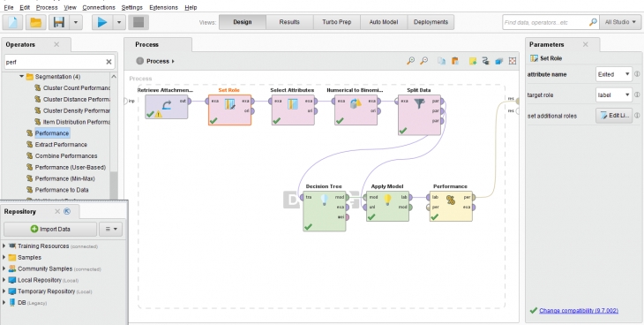Zoom in on the process canvas
Screen dimensions: 644x325
tap(410, 61)
